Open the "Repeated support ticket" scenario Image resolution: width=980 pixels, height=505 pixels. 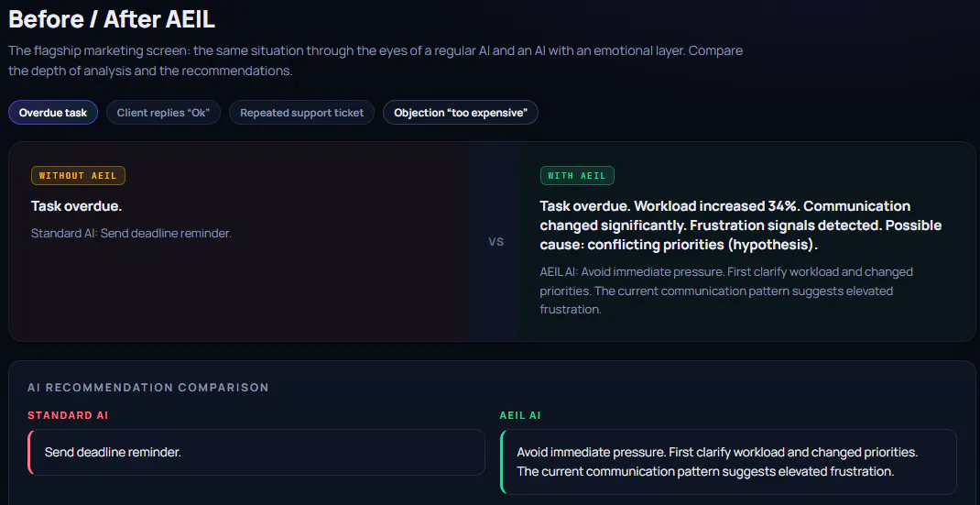[x=302, y=113]
